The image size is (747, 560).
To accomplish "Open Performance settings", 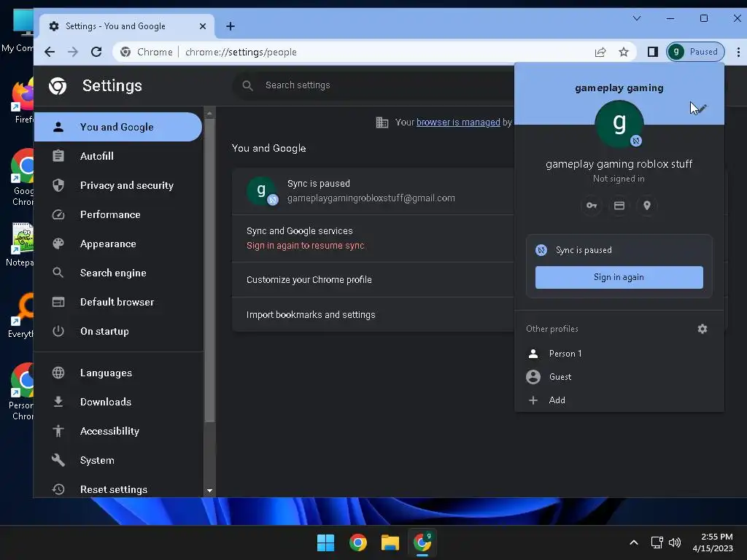I will click(117, 215).
